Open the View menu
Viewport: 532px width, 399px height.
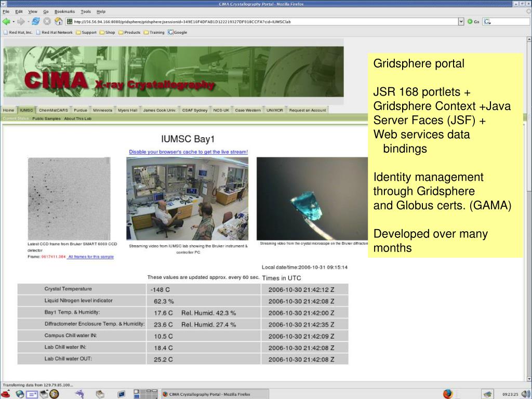33,11
